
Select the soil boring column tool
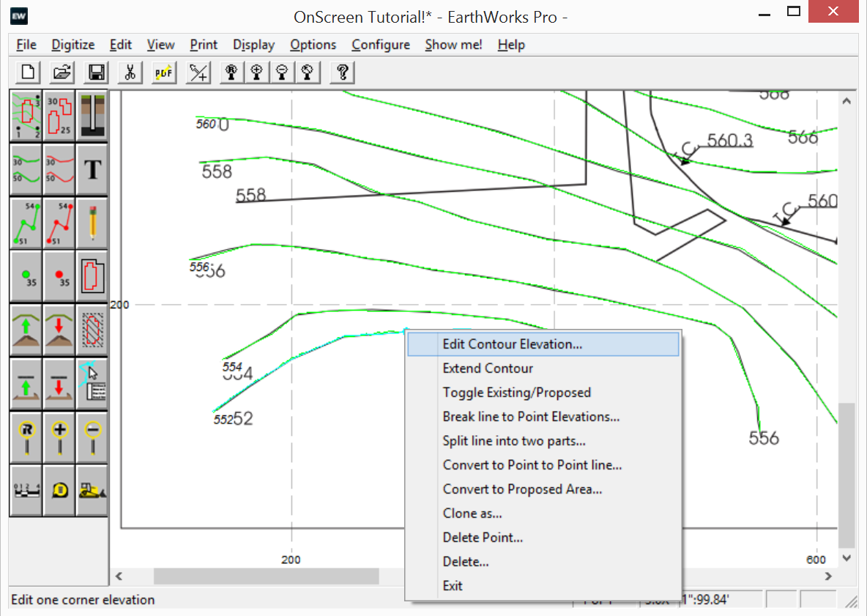pyautogui.click(x=92, y=116)
